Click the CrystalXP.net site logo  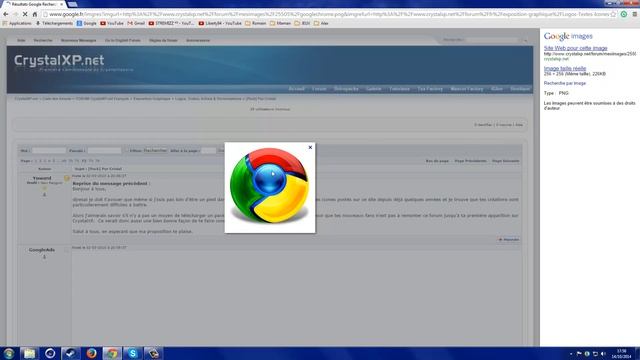(59, 60)
